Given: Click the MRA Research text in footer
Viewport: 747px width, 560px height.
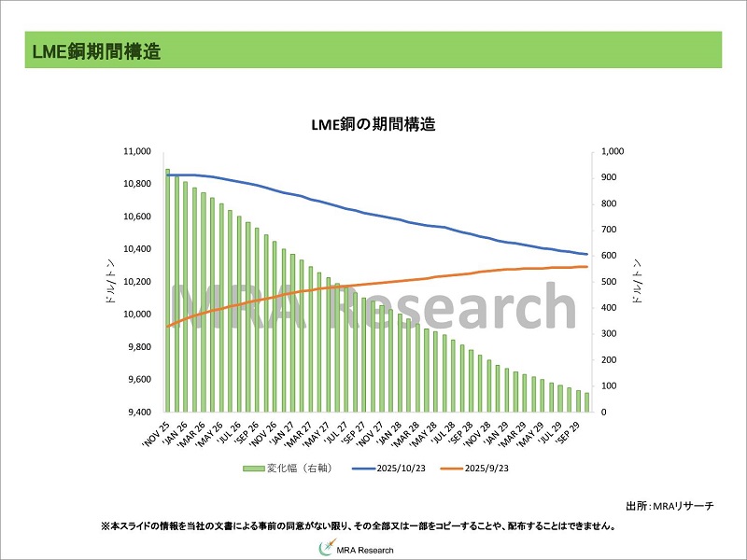Looking at the screenshot, I should pos(365,550).
